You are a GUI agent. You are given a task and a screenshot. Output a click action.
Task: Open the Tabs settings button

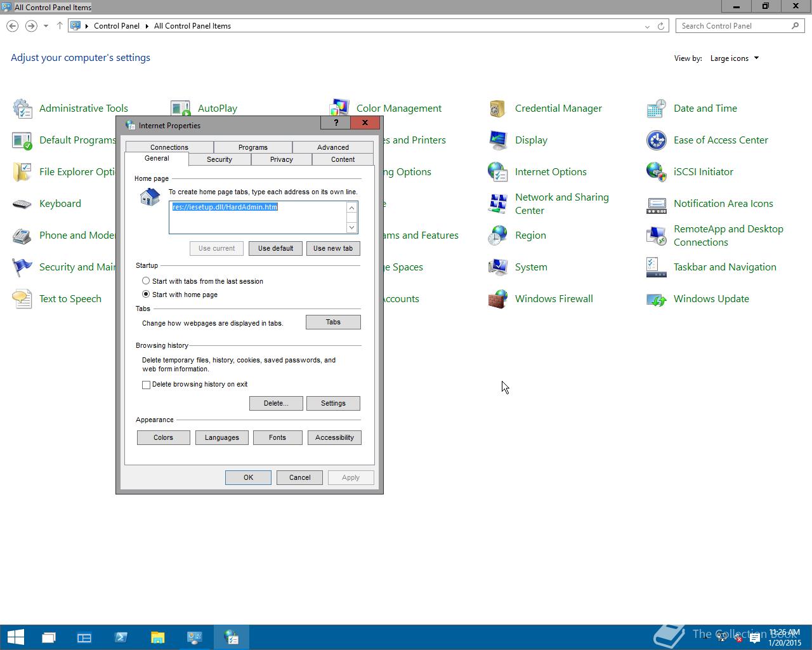(x=333, y=322)
